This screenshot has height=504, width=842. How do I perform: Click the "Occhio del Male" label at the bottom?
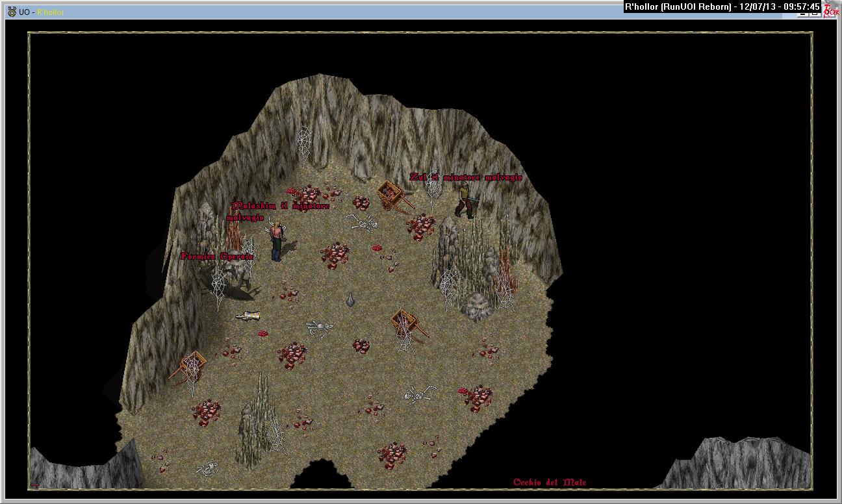pos(550,483)
